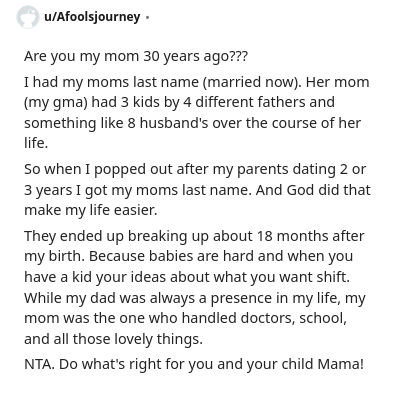
Task: Click the 'NTA. Do what's right' paragraph
Action: 194,364
